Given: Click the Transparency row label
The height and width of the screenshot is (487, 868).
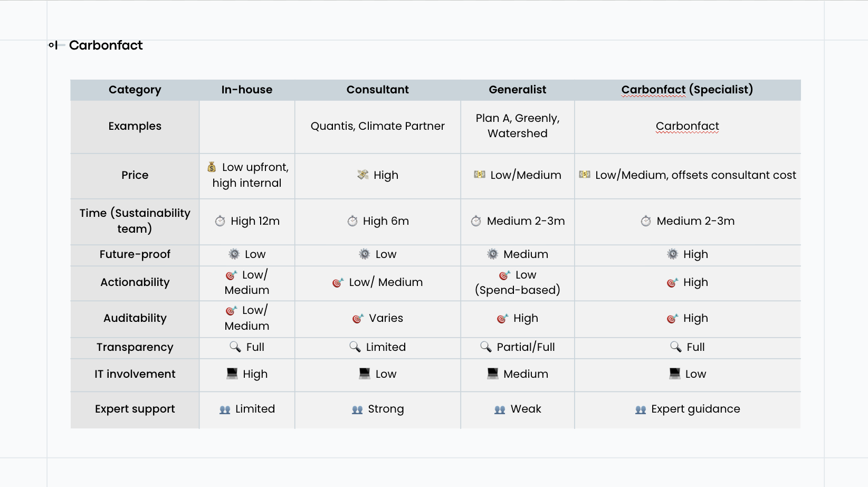Looking at the screenshot, I should click(x=135, y=347).
